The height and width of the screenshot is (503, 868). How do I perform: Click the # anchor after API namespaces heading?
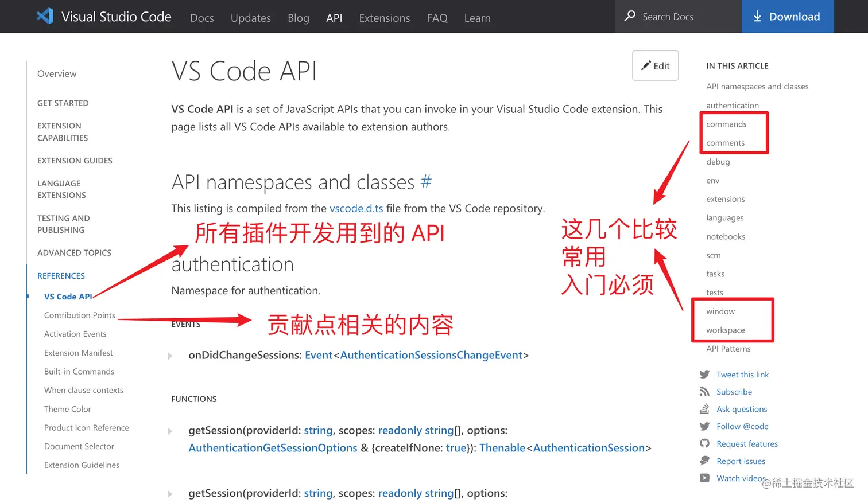[425, 182]
